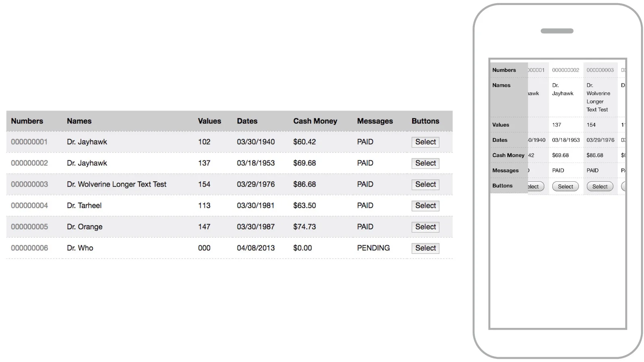Click the 04/08/2013 date cell
The image size is (644, 362).
pyautogui.click(x=256, y=248)
